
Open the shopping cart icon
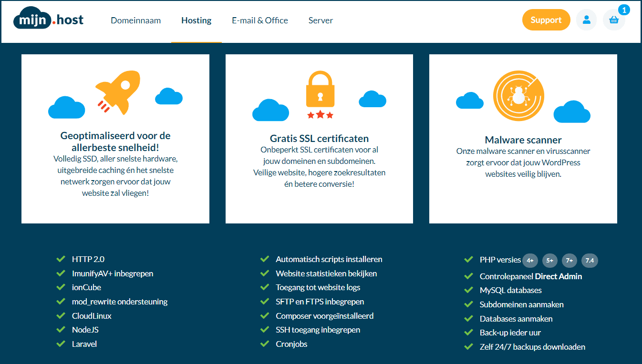[x=614, y=20]
